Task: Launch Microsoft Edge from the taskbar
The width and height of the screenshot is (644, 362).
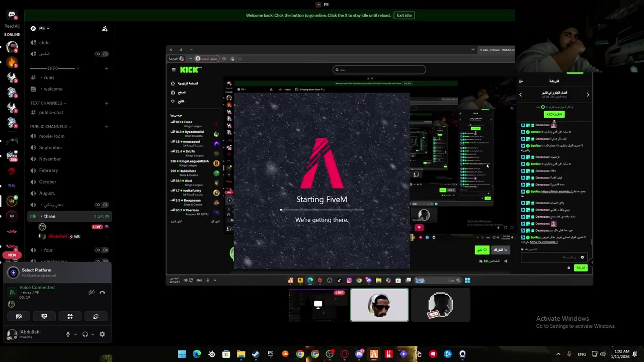Action: [x=197, y=354]
